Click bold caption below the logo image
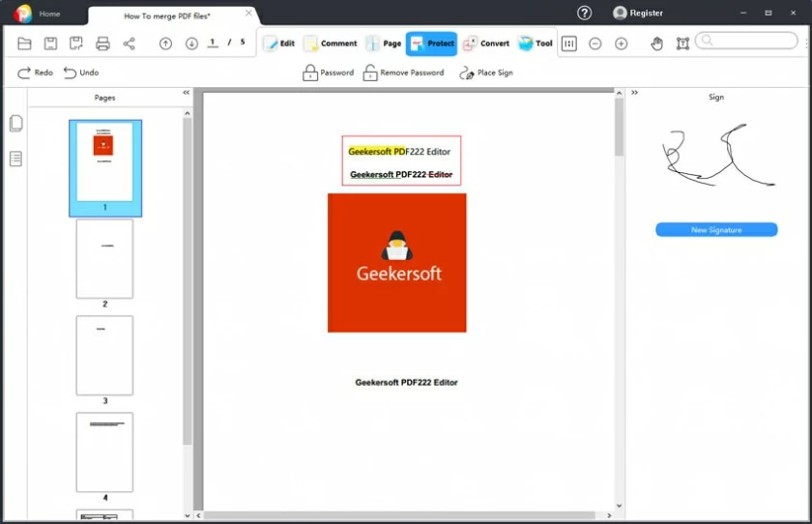Viewport: 812px width, 524px height. (x=407, y=383)
